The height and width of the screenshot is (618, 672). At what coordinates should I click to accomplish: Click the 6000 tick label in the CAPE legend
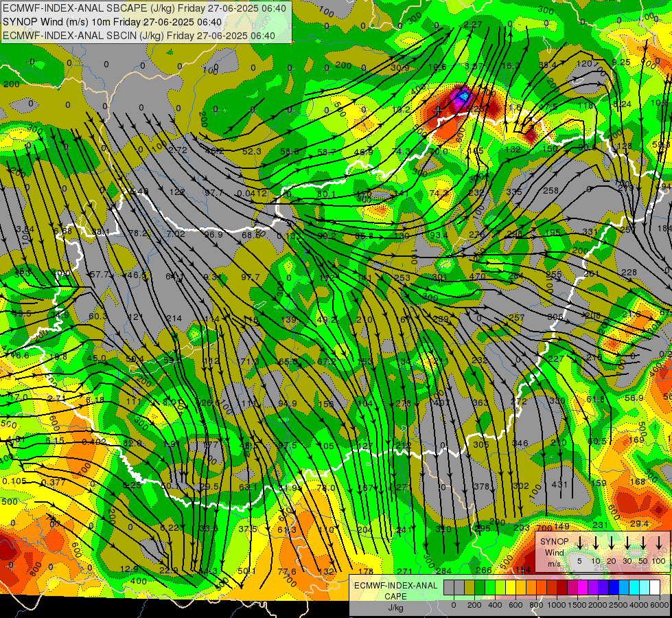point(660,605)
